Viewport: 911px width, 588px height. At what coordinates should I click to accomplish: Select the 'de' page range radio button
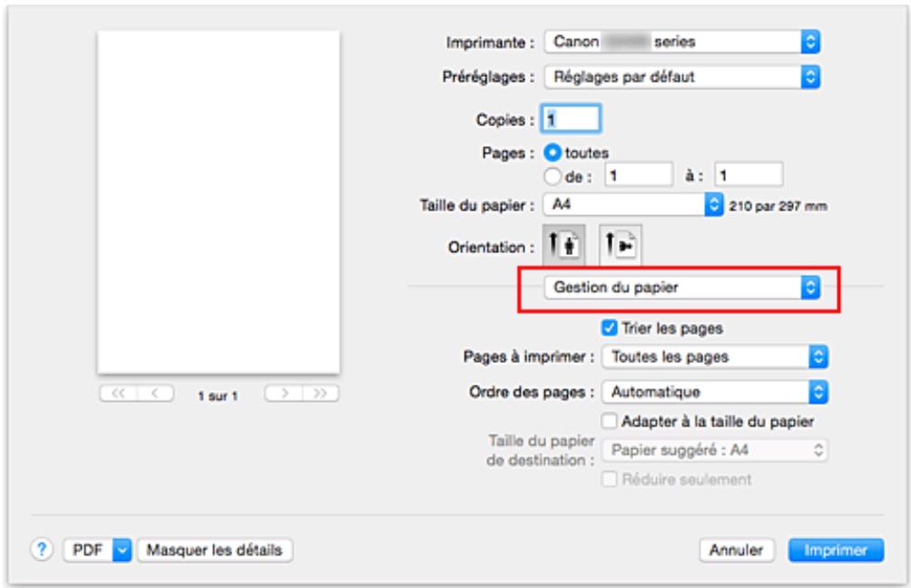[x=552, y=176]
